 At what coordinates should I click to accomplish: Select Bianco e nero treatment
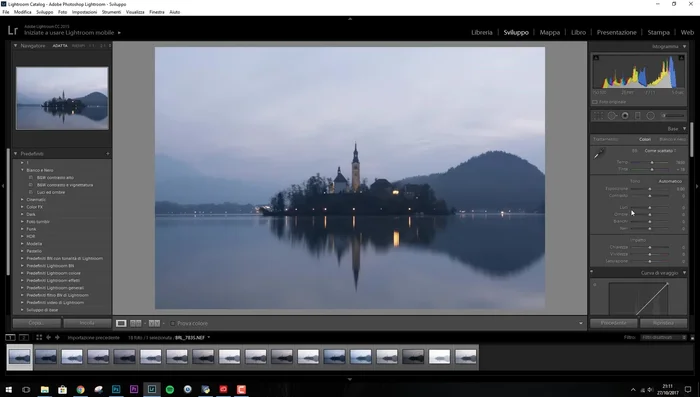tap(672, 139)
